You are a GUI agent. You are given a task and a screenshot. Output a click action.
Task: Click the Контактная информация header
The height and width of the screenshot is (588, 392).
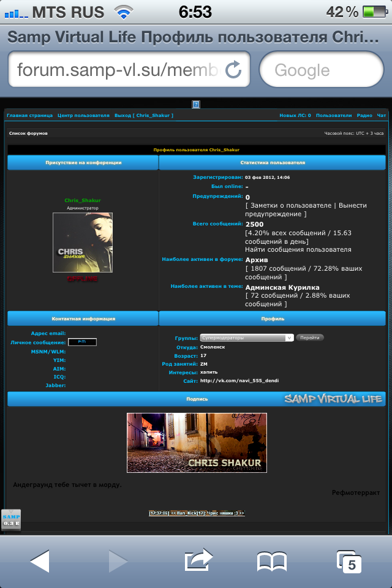pyautogui.click(x=83, y=318)
